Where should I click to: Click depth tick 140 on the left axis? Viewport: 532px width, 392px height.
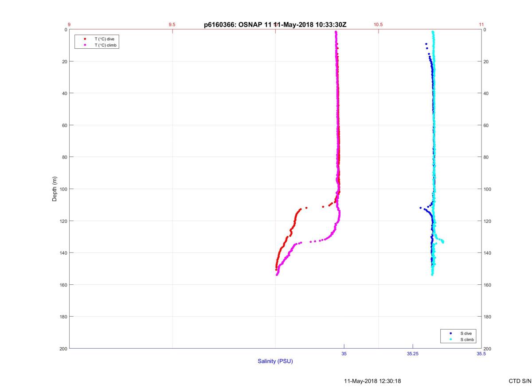click(x=63, y=253)
